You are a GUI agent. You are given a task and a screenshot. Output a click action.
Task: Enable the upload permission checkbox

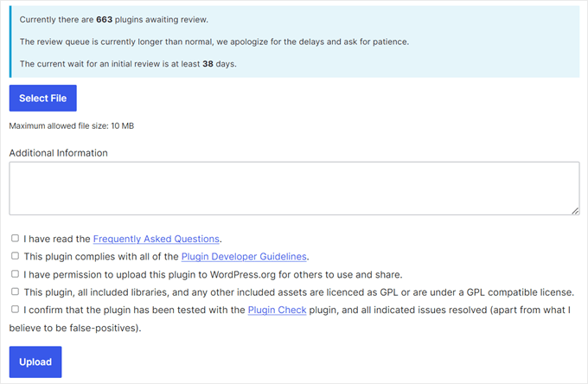pyautogui.click(x=15, y=274)
